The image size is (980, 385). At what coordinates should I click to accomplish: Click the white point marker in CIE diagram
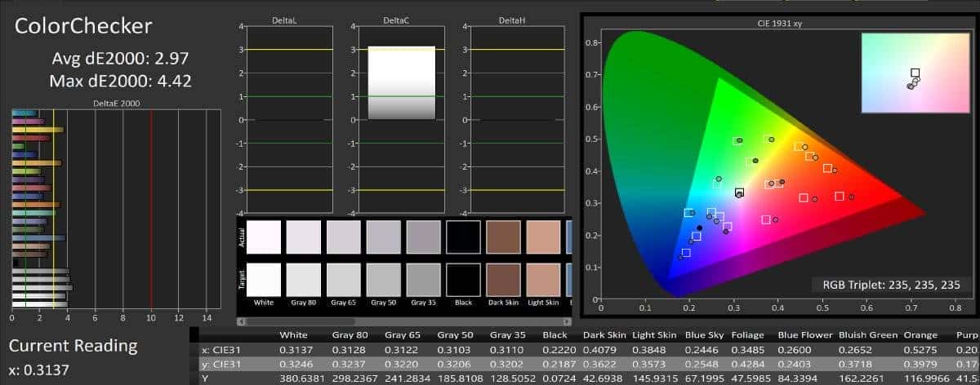pos(739,193)
